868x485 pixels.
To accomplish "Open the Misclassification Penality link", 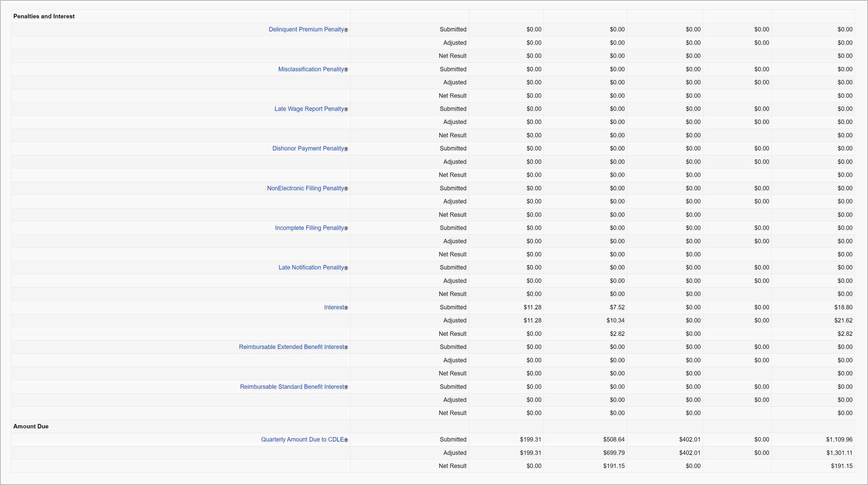I will coord(311,69).
